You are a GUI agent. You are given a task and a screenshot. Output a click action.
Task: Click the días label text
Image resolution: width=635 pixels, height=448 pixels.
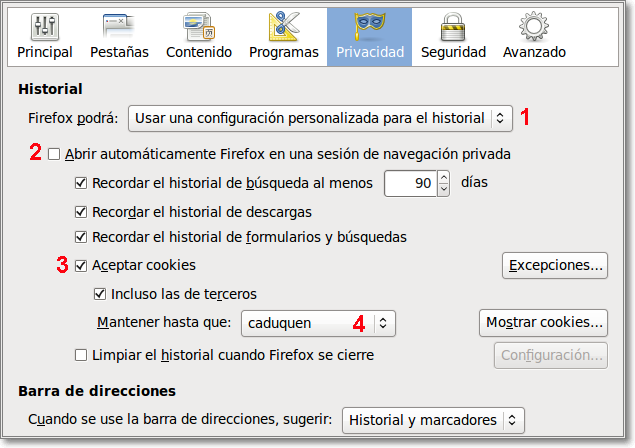click(474, 182)
